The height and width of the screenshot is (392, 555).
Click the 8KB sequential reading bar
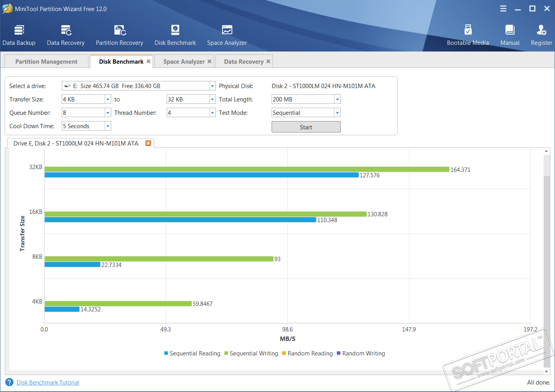(72, 265)
